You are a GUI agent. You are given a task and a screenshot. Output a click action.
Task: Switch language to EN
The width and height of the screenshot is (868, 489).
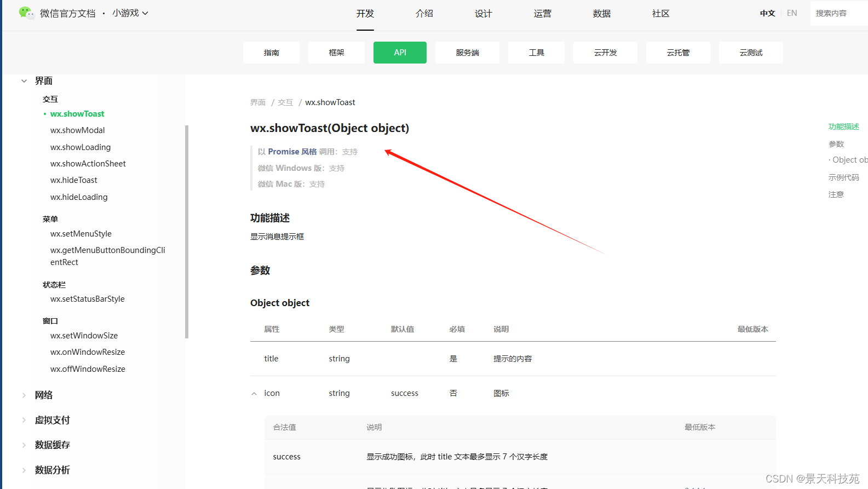coord(792,13)
